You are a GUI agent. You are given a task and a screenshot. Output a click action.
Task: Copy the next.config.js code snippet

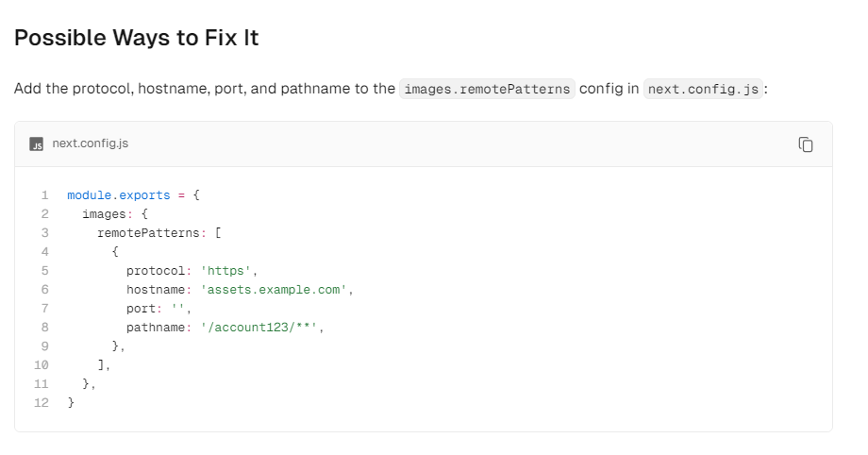(x=806, y=144)
